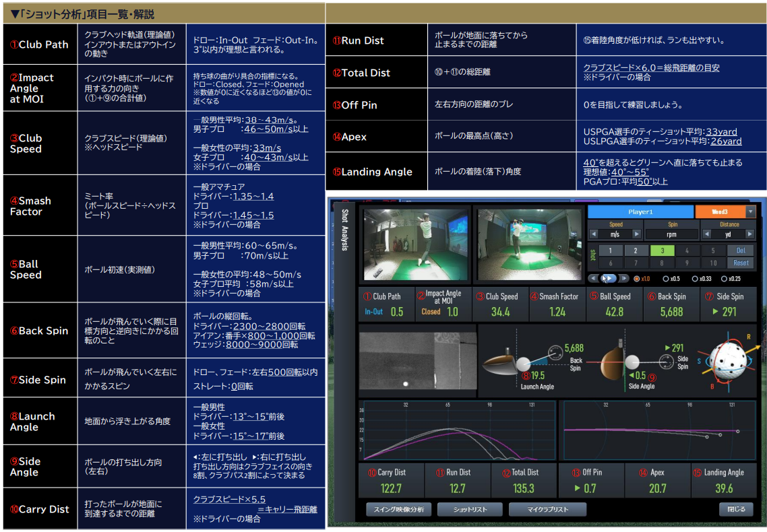Click the Player1 selector

coord(640,211)
